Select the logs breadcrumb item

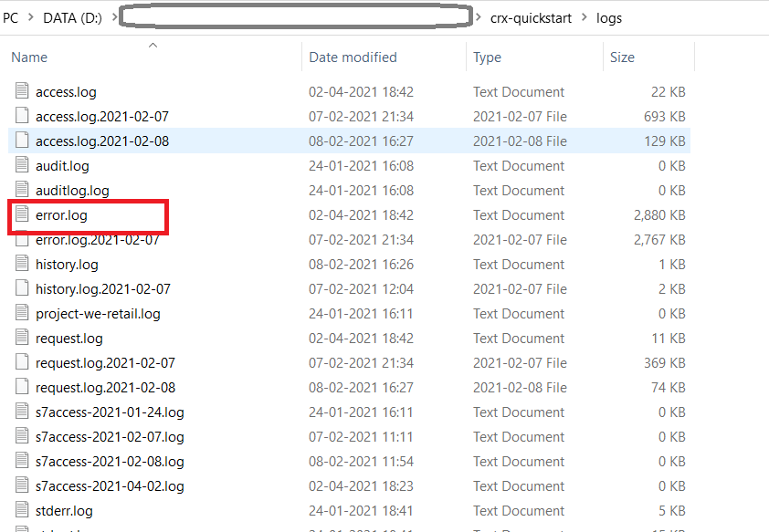[609, 16]
